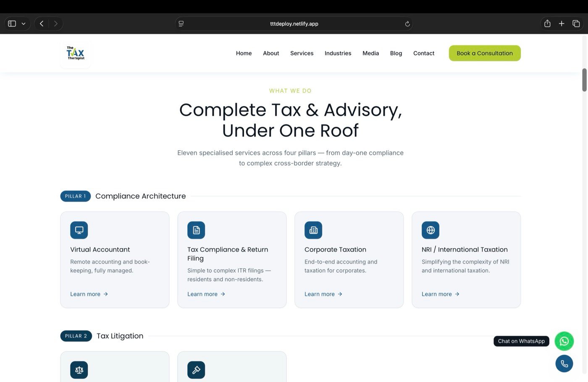Go back using the browser back arrow
588x382 pixels.
point(41,24)
